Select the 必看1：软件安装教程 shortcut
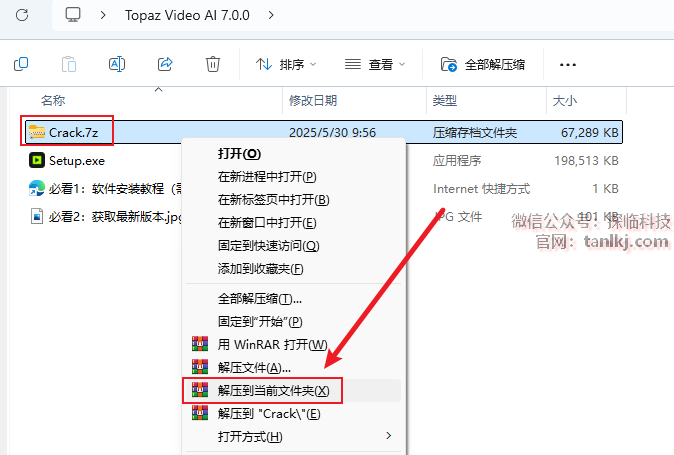 click(x=115, y=189)
